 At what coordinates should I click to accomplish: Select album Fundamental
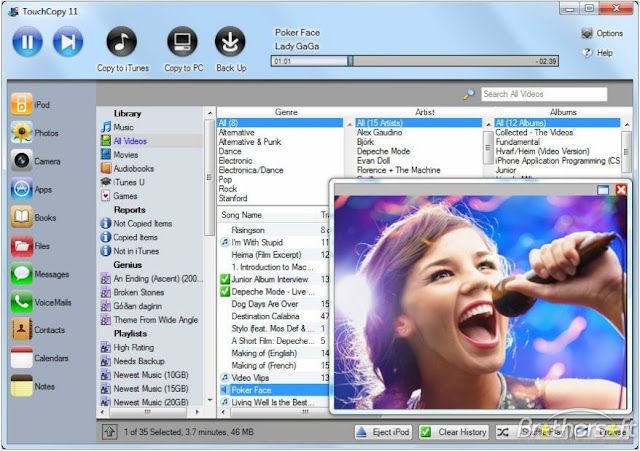[x=517, y=142]
